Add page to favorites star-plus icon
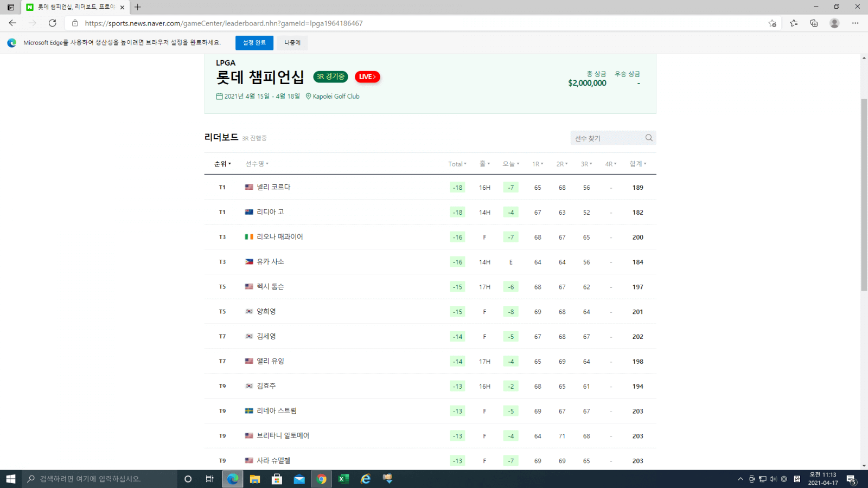Image resolution: width=868 pixels, height=488 pixels. (x=772, y=23)
